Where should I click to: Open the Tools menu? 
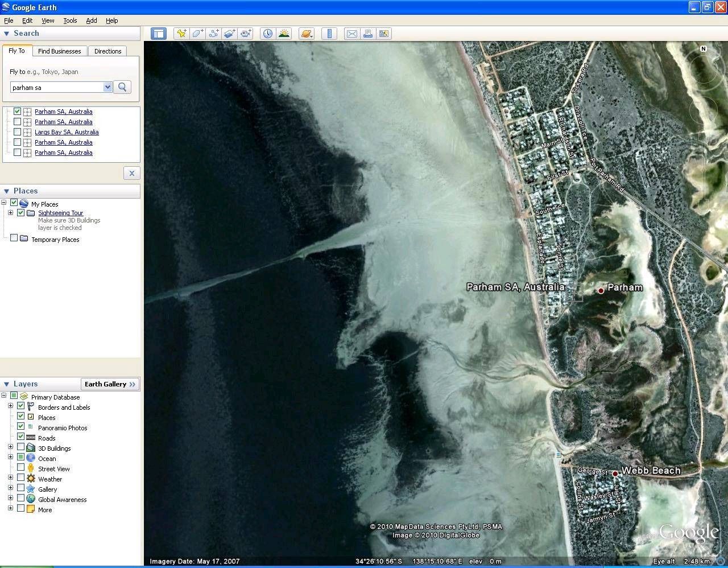point(70,20)
